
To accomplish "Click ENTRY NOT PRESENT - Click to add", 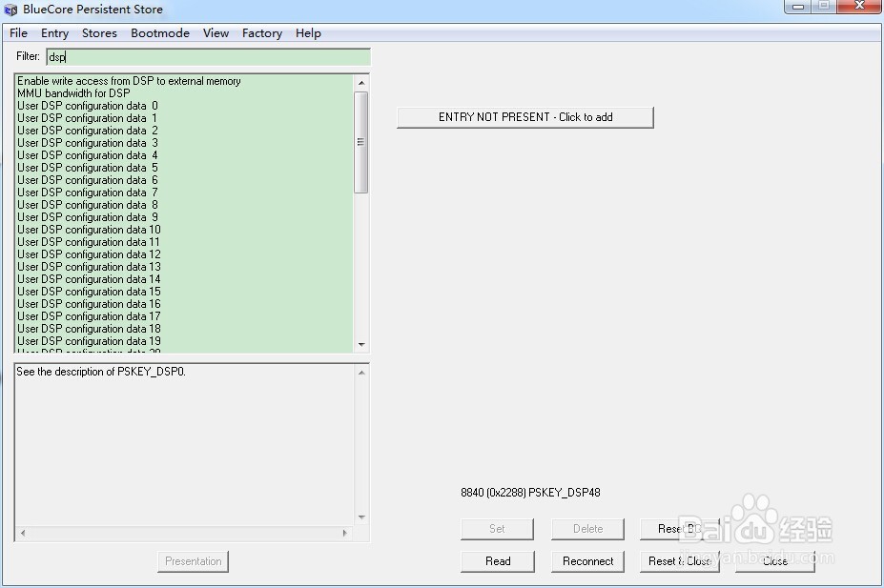I will [525, 117].
